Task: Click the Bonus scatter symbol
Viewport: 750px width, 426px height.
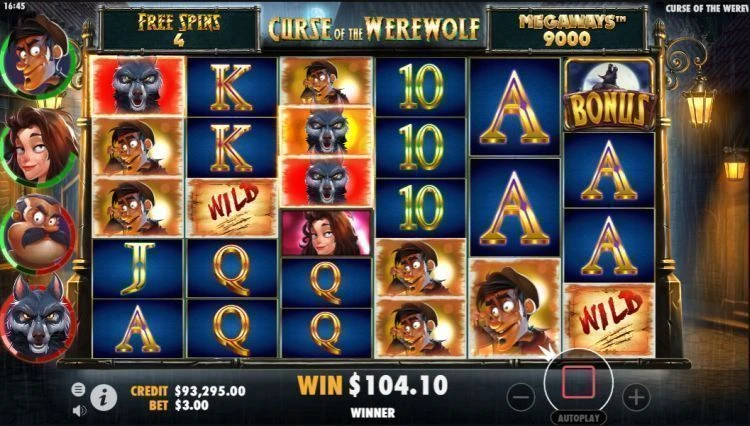Action: [609, 94]
